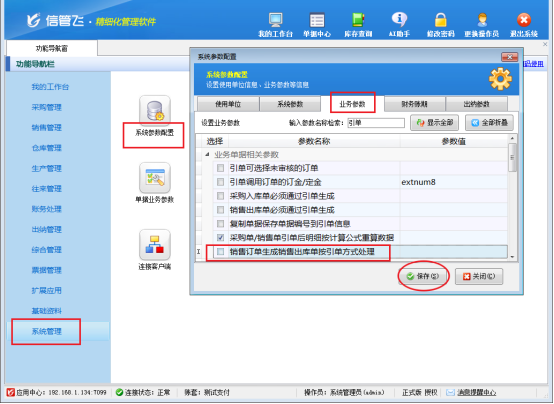This screenshot has width=554, height=404.
Task: Open 单据中心 toolbar icon
Action: 317,20
